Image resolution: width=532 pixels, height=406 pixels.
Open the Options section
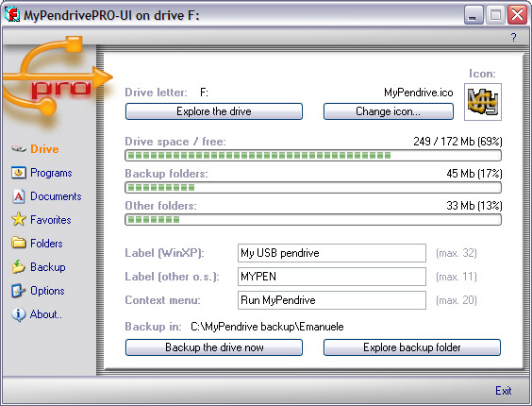tap(47, 291)
